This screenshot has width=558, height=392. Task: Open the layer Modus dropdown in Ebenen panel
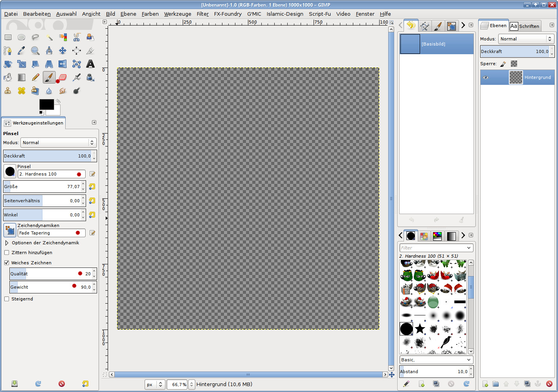point(526,39)
